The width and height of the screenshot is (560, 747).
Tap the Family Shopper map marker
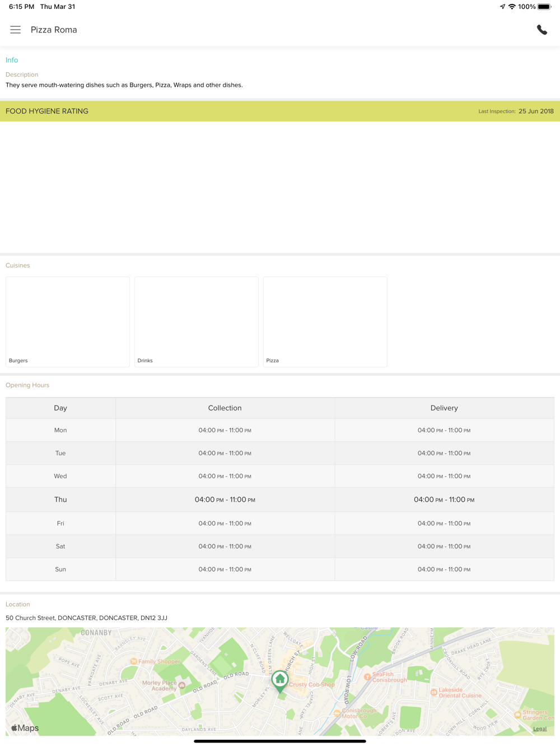click(133, 661)
